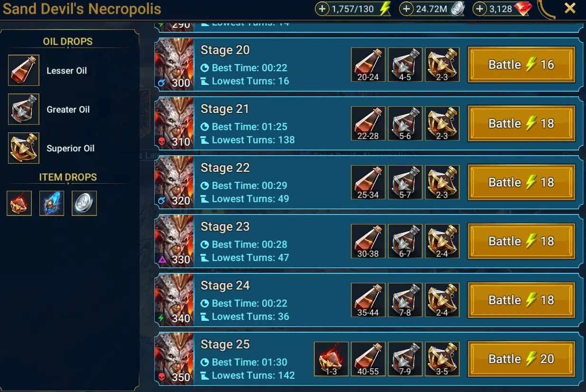Click the Greater Oil icon in Oil Drops
The image size is (586, 392).
click(x=24, y=109)
